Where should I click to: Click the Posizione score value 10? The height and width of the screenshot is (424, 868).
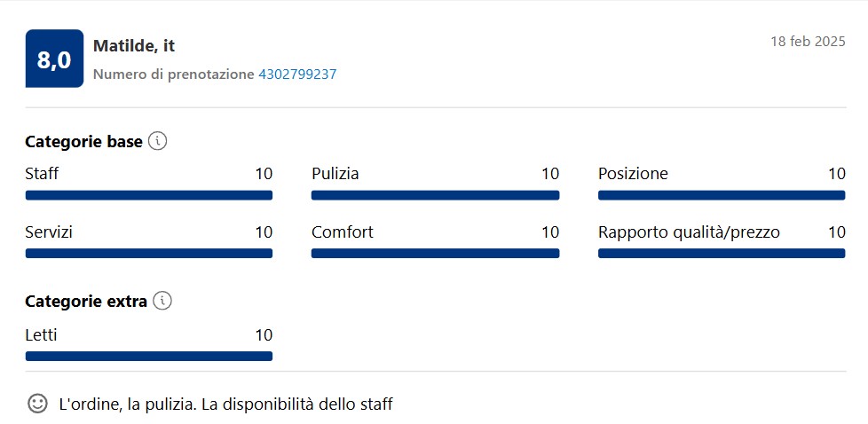[x=837, y=174]
